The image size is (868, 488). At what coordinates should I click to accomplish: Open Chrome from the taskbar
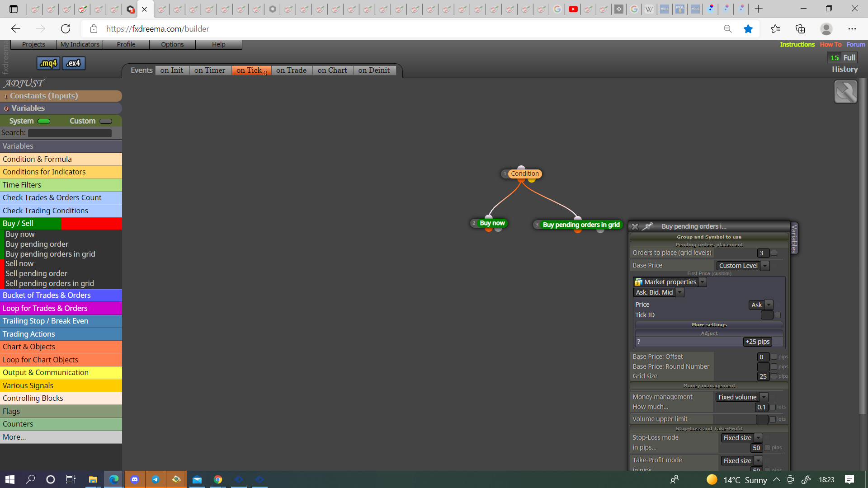click(218, 479)
